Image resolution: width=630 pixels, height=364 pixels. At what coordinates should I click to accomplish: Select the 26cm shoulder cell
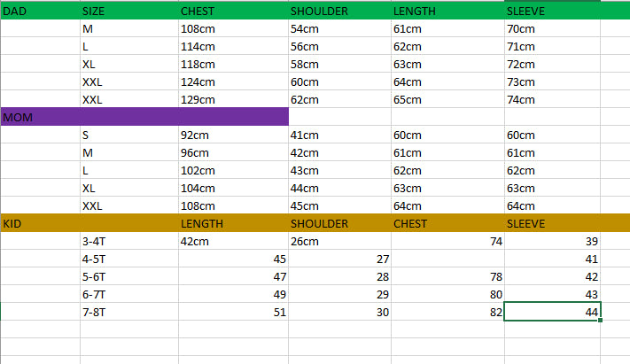339,241
